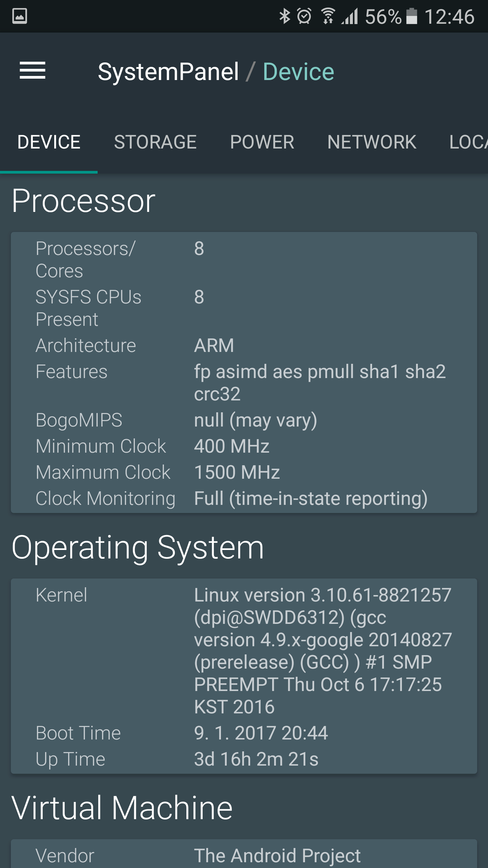The width and height of the screenshot is (488, 868).
Task: Tap the Vendor row in Virtual Machine
Action: 244,855
